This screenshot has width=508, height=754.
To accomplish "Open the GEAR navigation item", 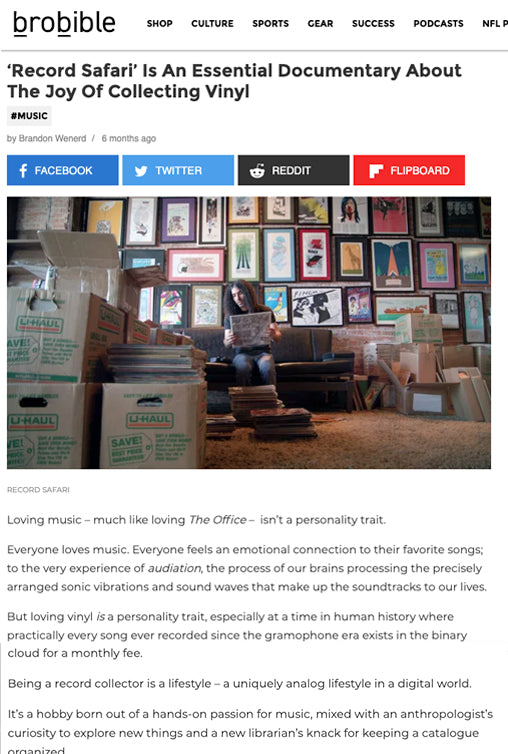I will pos(320,24).
